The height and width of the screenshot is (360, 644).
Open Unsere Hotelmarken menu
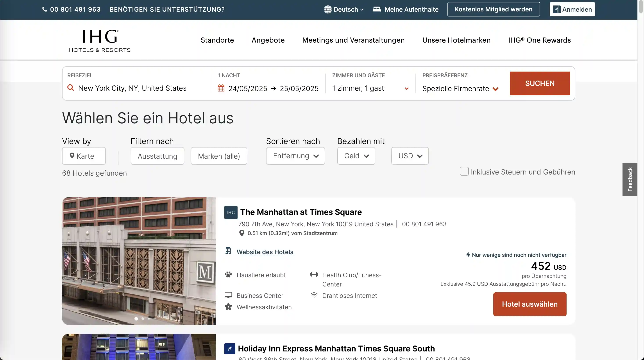click(x=456, y=40)
